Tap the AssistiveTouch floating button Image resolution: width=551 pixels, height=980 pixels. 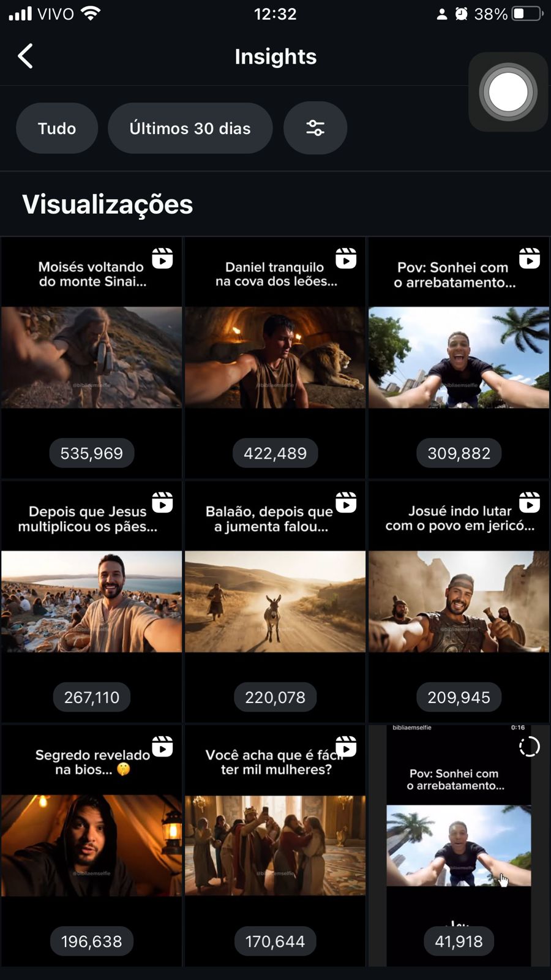point(508,92)
